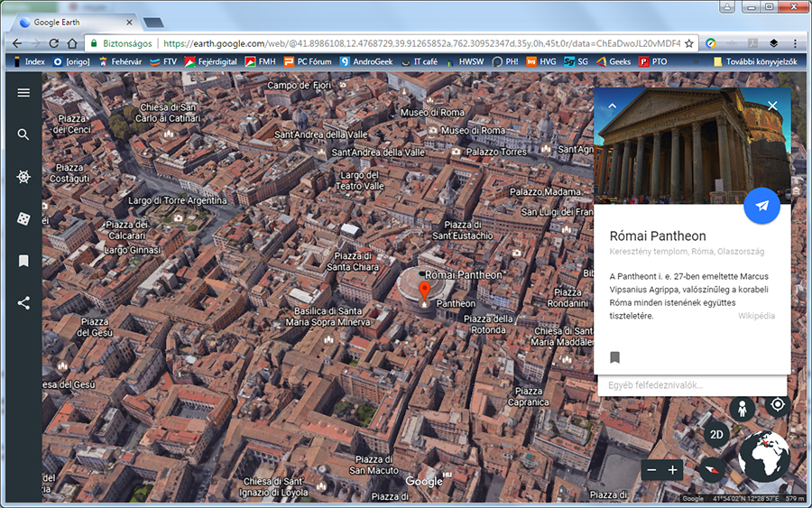Zoom in with the plus button
The image size is (812, 508).
pyautogui.click(x=673, y=470)
